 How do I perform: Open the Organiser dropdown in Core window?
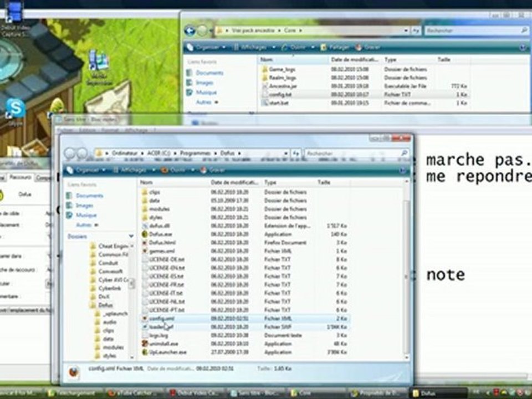tap(206, 47)
